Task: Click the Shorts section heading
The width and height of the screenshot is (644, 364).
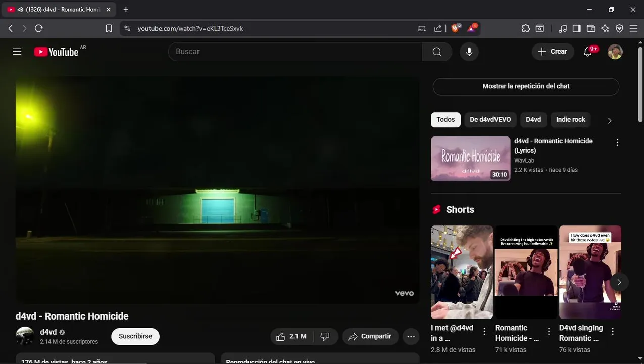Action: [x=460, y=210]
